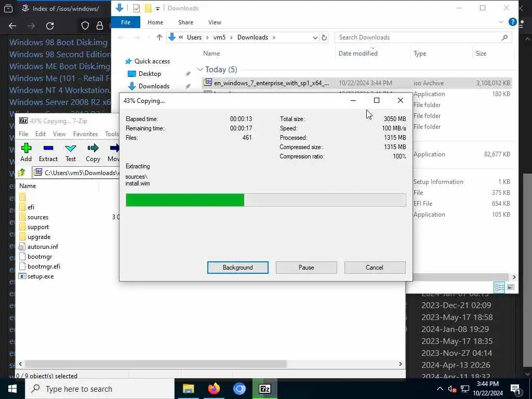Click the 7-Zip horizontal scrollbar
The image size is (532, 399).
156,364
